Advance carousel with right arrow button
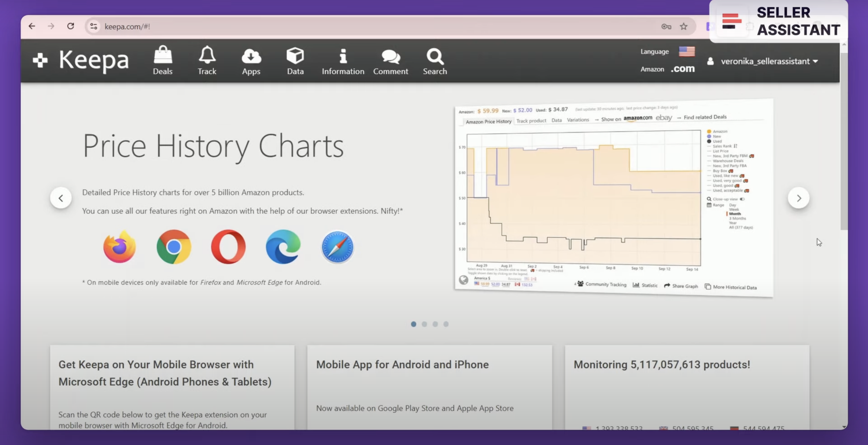868x445 pixels. click(798, 198)
